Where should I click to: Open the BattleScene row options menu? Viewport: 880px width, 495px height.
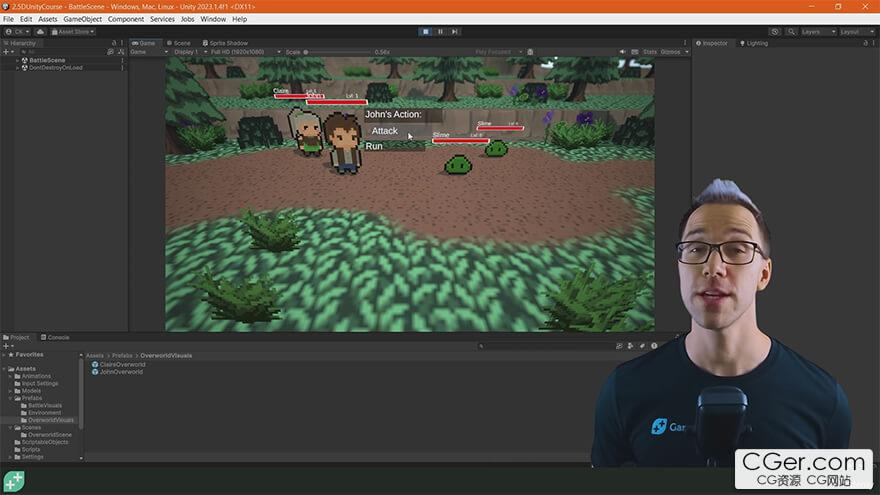[x=122, y=60]
